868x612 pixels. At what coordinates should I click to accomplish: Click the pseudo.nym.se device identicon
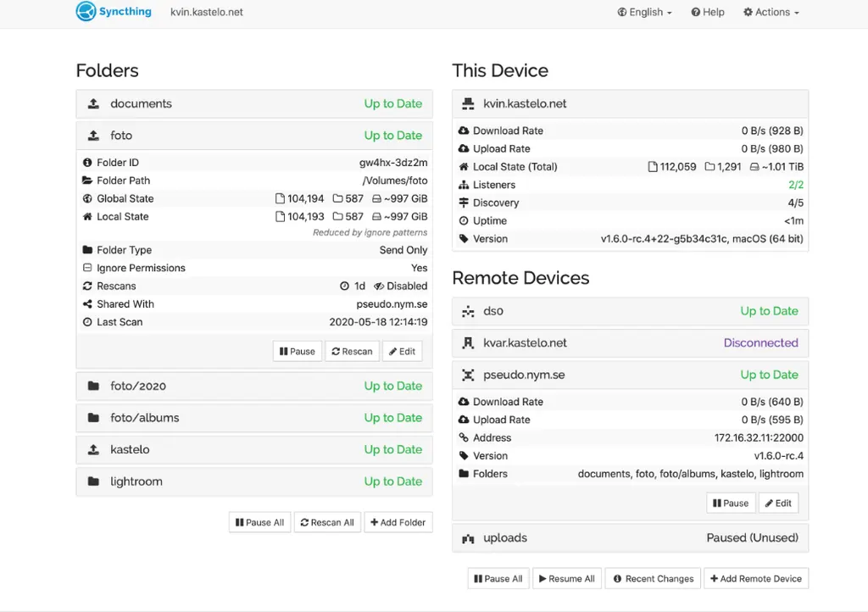[468, 375]
